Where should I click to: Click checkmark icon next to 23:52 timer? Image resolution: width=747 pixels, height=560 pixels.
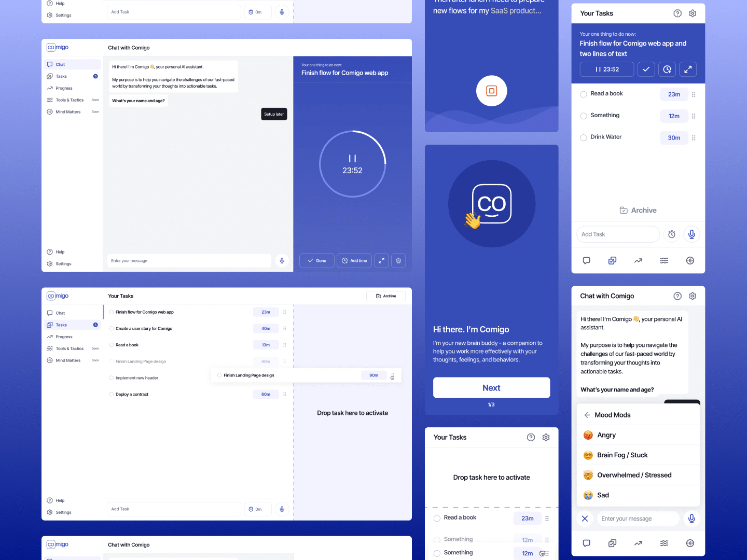(x=646, y=69)
